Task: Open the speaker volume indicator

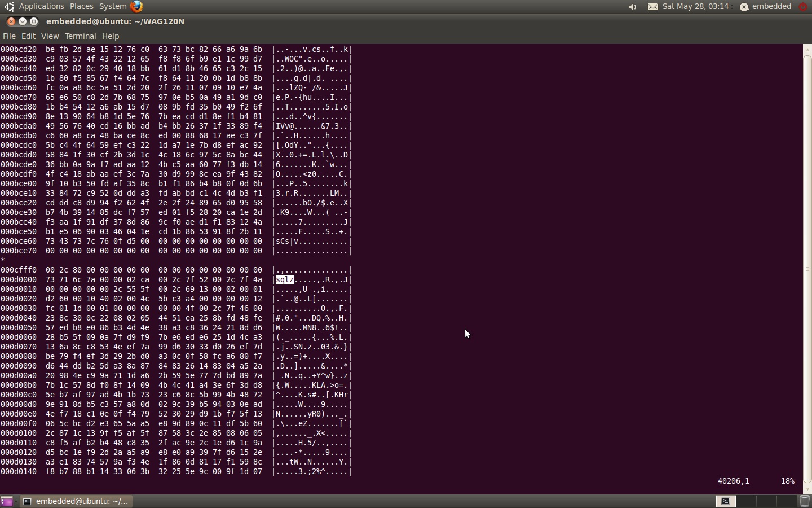Action: (633, 7)
